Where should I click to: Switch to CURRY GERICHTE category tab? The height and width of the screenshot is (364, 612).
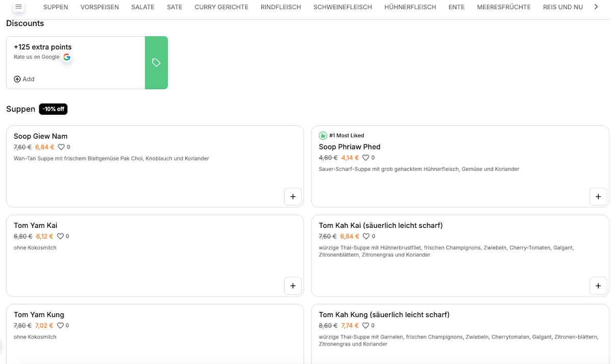coord(221,7)
